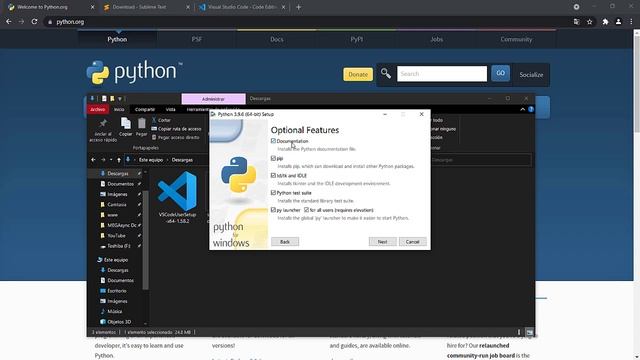Toggle the tcl/tk and IDLE checkbox
This screenshot has width=640, height=360.
click(x=273, y=175)
